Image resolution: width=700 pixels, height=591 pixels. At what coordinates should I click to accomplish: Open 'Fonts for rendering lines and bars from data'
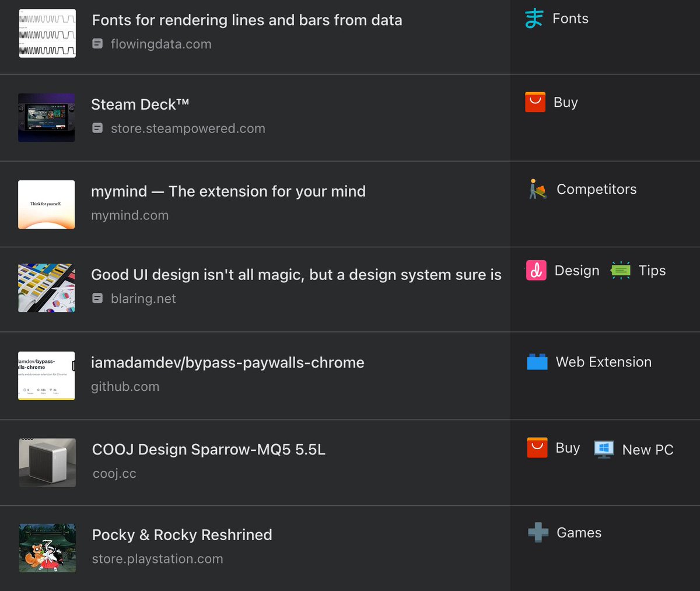tap(247, 20)
